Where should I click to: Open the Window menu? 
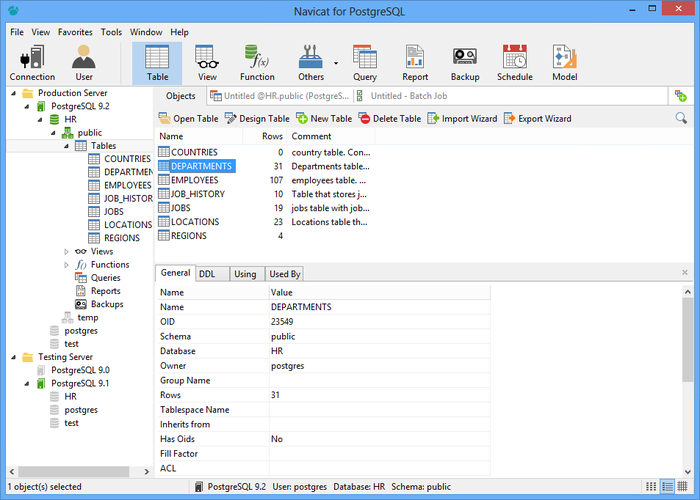pos(146,32)
